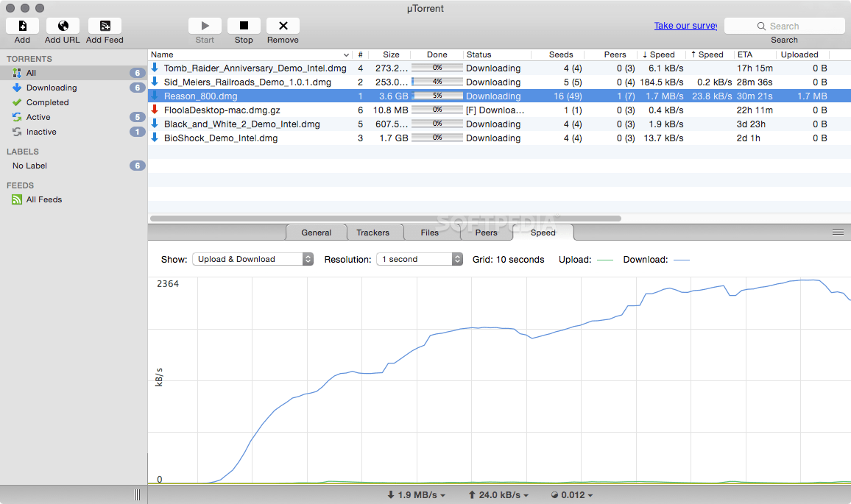Sort by the Status column header
Screen dimensions: 851x504
pyautogui.click(x=497, y=54)
